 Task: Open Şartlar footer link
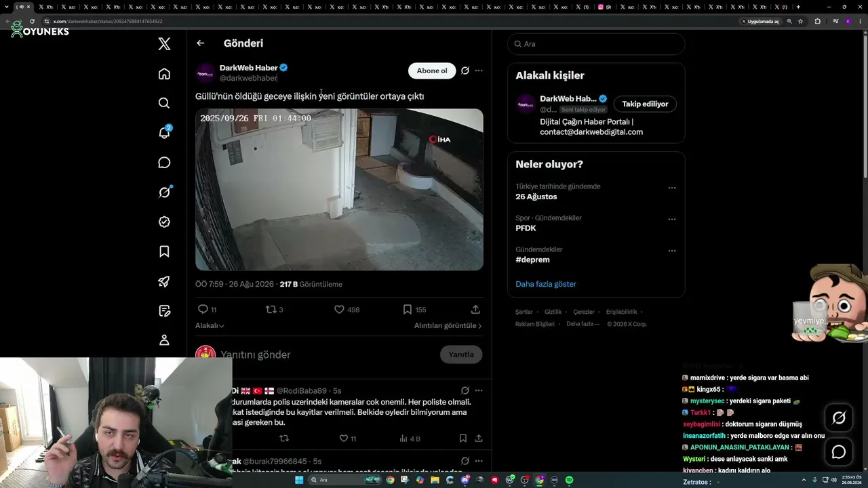[524, 312]
